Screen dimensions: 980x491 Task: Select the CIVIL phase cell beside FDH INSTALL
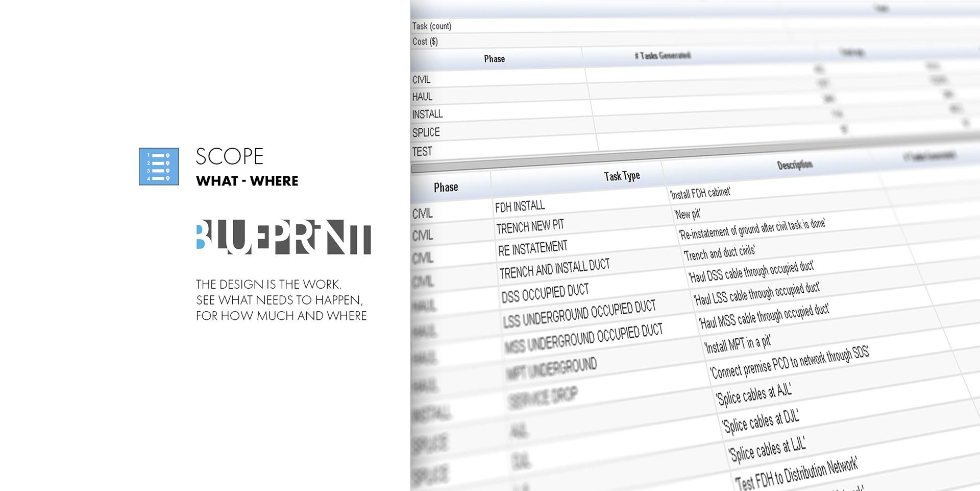[x=423, y=214]
